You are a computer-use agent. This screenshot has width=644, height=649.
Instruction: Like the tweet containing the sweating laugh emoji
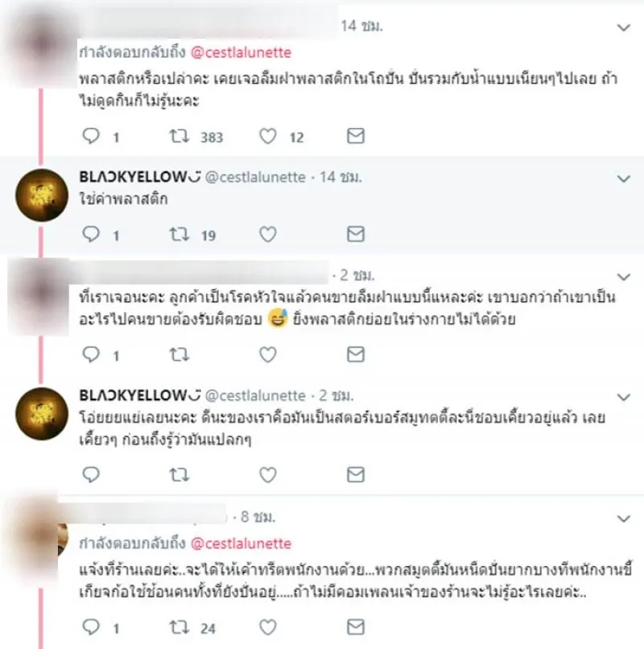268,355
